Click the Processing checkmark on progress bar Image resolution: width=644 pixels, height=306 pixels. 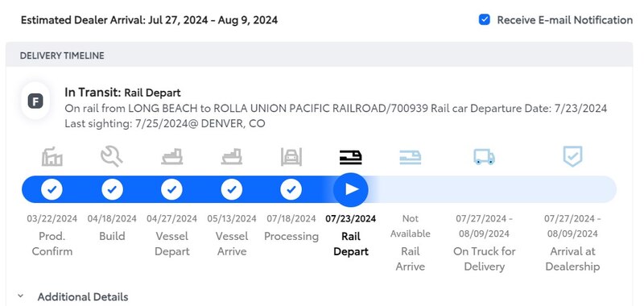coord(291,190)
